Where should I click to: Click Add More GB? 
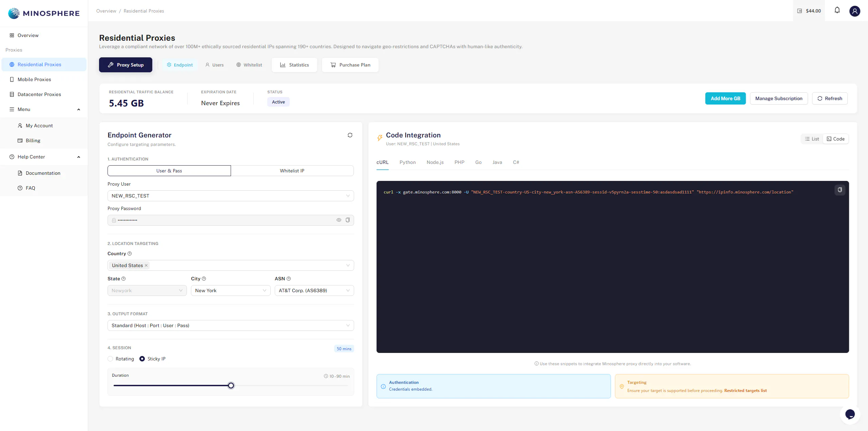[726, 98]
